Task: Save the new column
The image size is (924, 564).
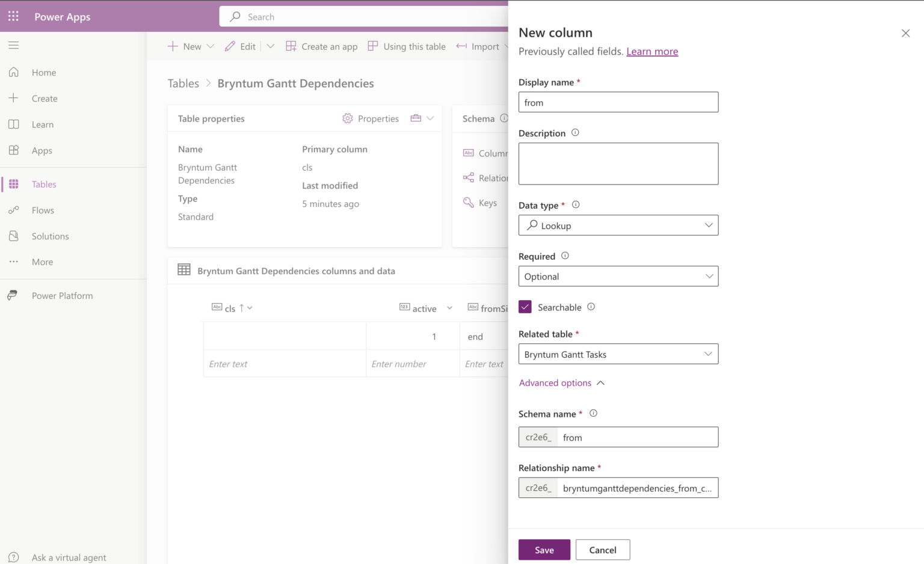Action: pyautogui.click(x=544, y=550)
